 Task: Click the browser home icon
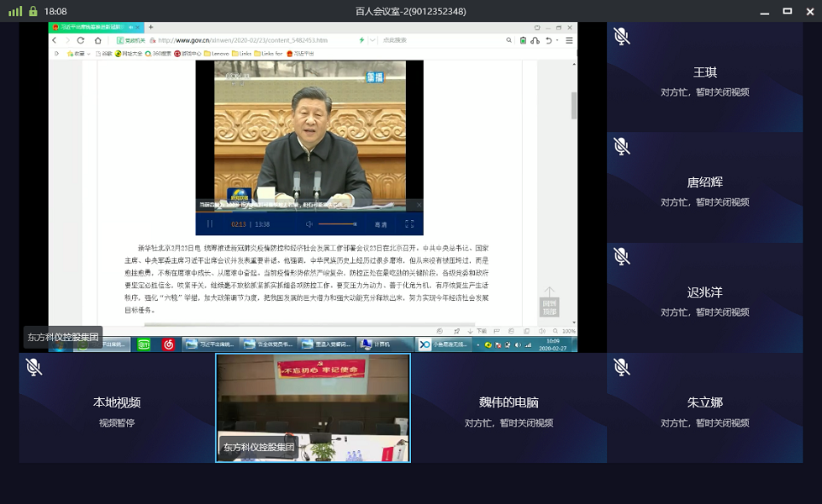(98, 40)
